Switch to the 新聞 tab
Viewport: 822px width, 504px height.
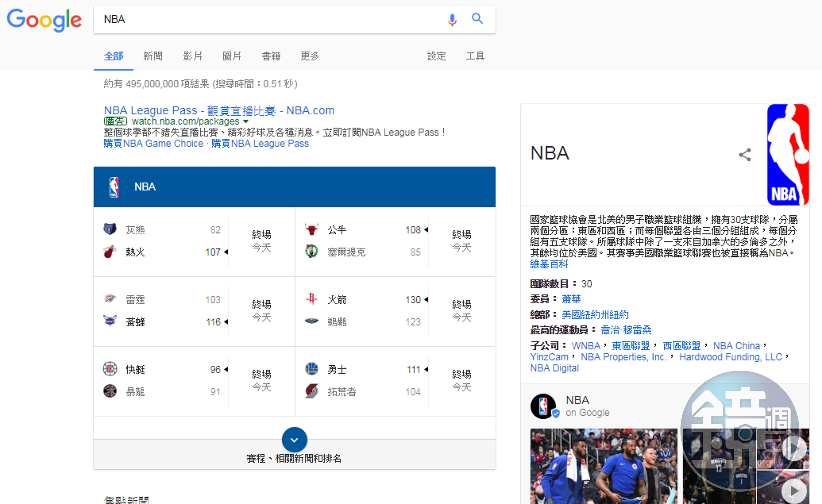point(153,56)
